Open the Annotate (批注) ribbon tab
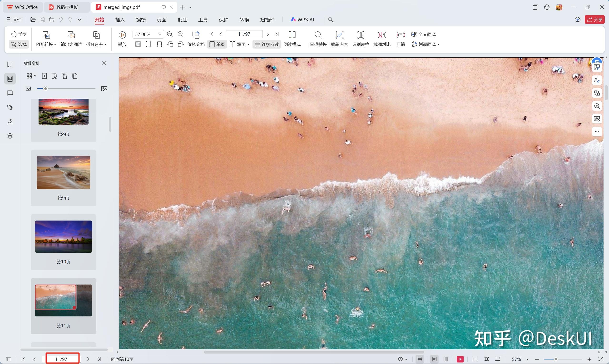The image size is (609, 364). click(182, 20)
